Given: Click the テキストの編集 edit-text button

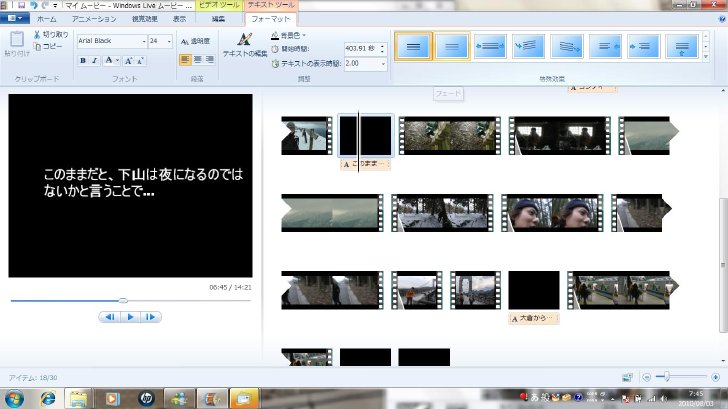Looking at the screenshot, I should 245,45.
